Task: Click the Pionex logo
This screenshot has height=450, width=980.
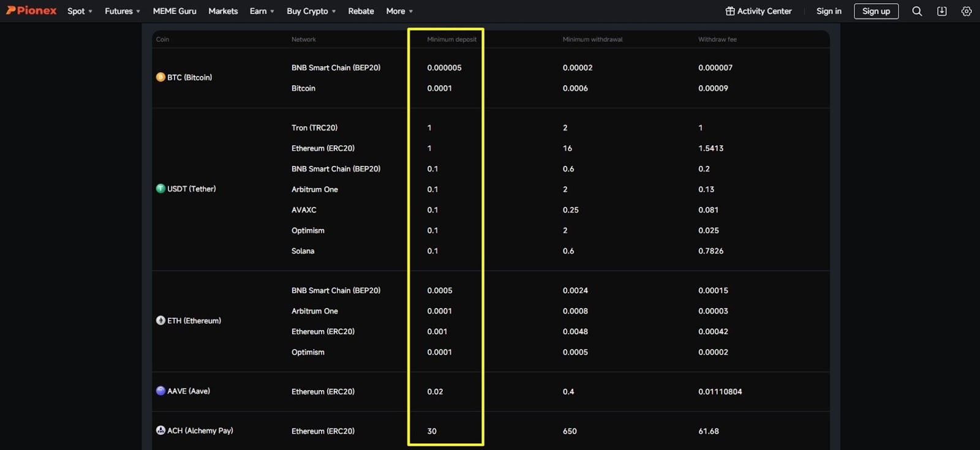Action: click(31, 10)
